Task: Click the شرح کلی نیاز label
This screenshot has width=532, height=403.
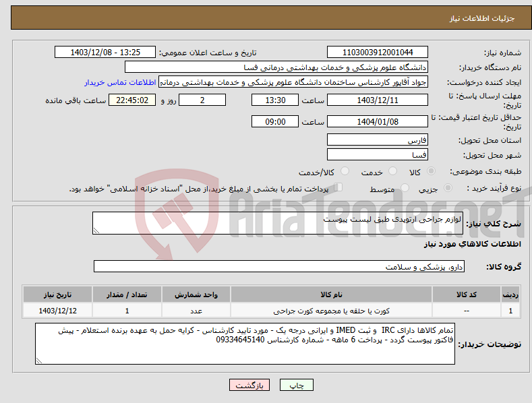Action: point(494,224)
